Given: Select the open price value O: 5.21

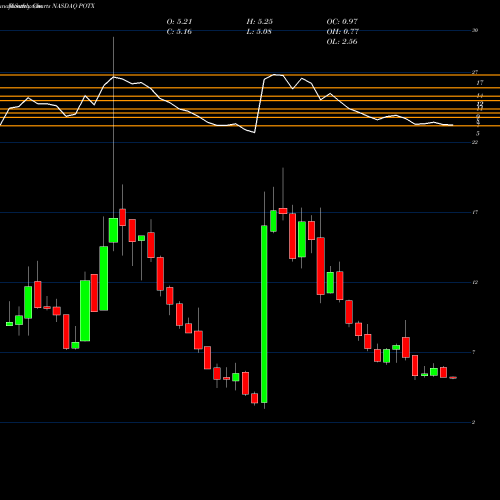Looking at the screenshot, I should tap(179, 22).
